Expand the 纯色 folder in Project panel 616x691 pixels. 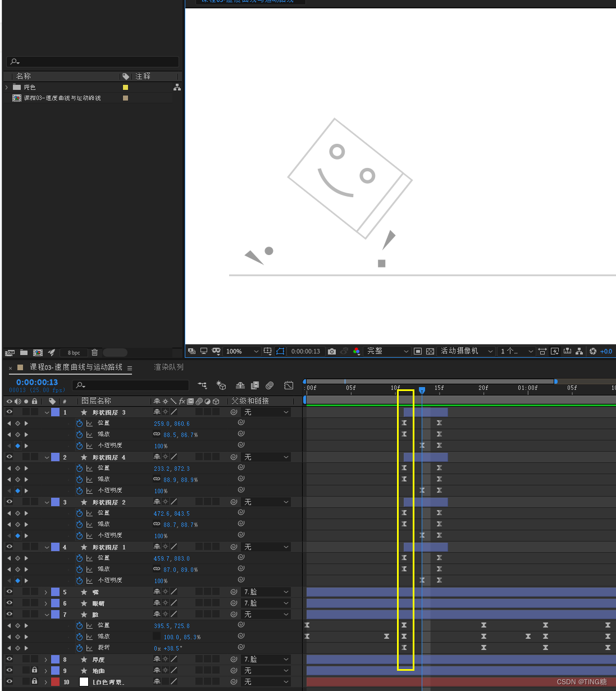coord(7,87)
